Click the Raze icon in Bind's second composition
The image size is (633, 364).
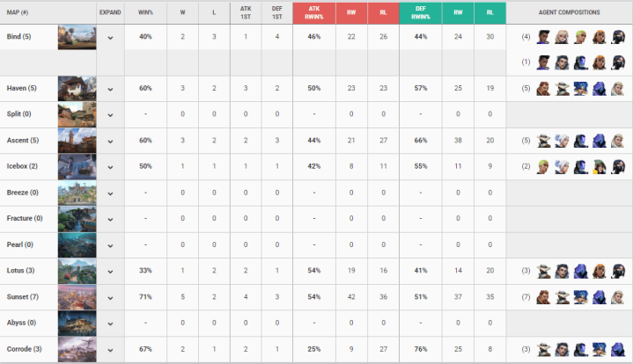(599, 63)
